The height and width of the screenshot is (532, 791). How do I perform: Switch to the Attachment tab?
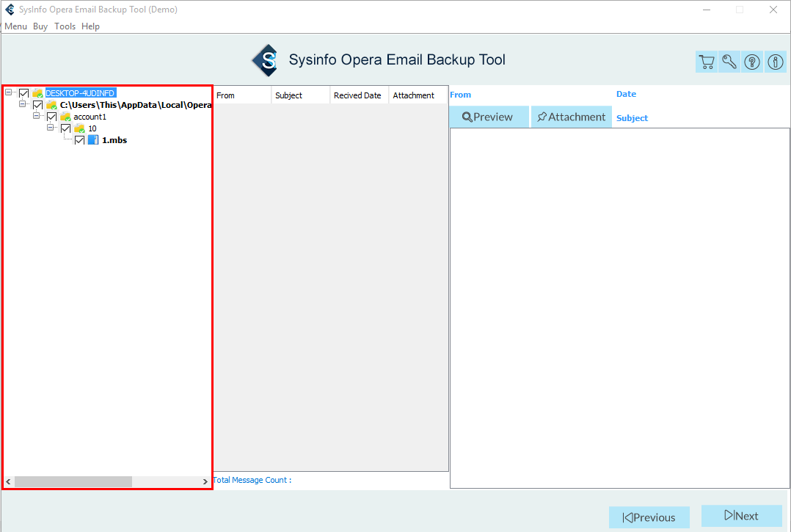(572, 117)
